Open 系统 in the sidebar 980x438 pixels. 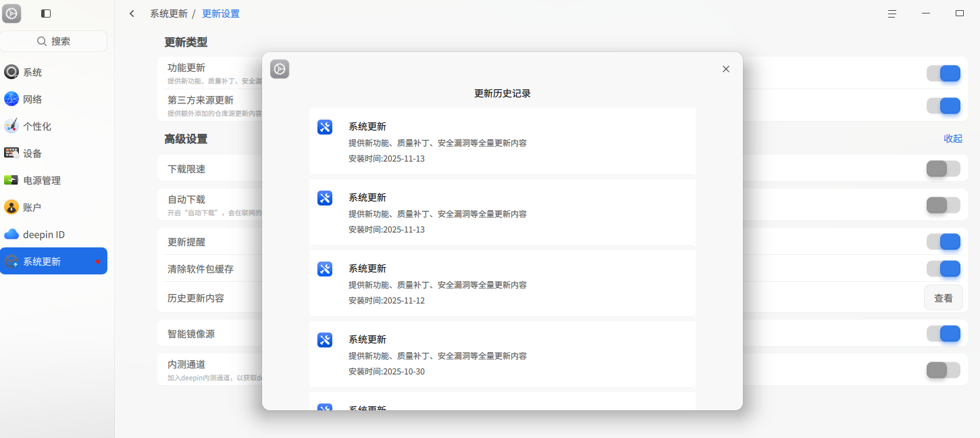tap(53, 72)
